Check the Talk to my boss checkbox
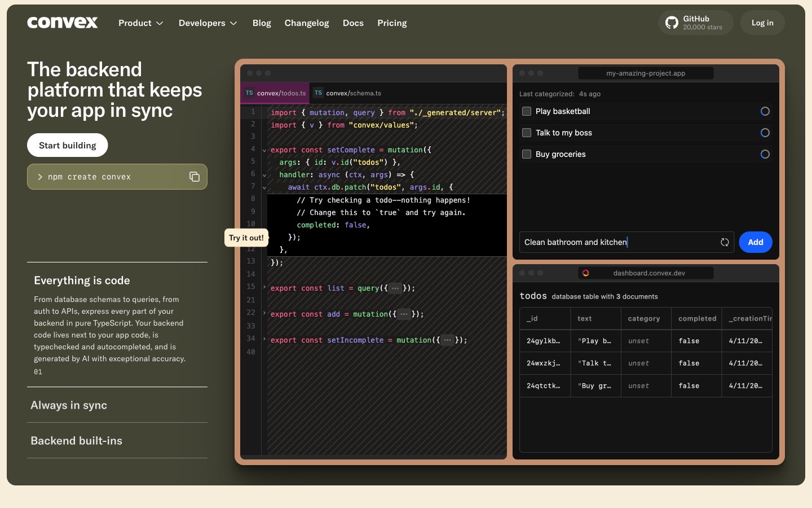 527,133
